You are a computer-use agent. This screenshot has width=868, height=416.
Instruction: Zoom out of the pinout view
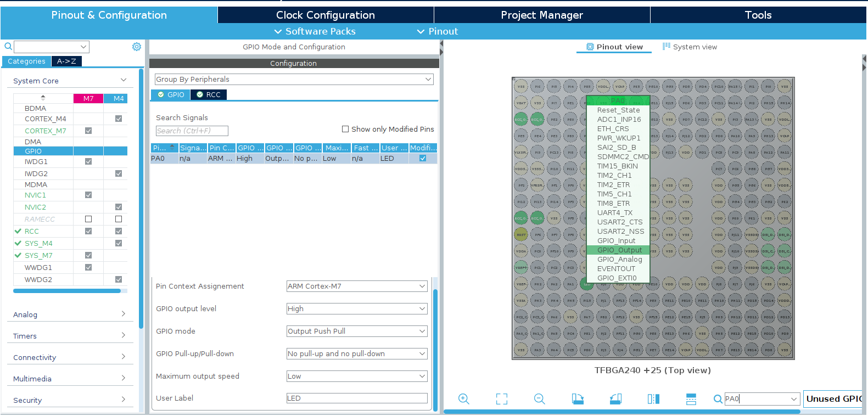point(540,399)
